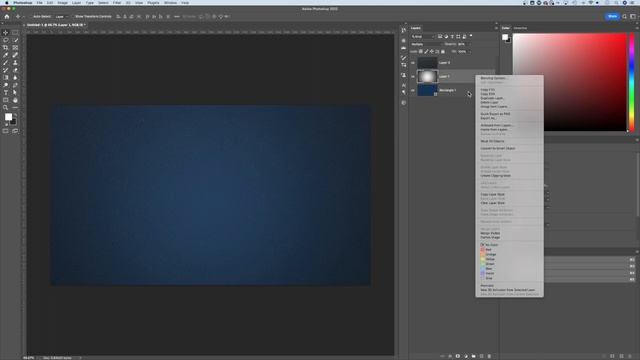The image size is (640, 360).
Task: Select the Horizontal Type tool
Action: [x=6, y=93]
